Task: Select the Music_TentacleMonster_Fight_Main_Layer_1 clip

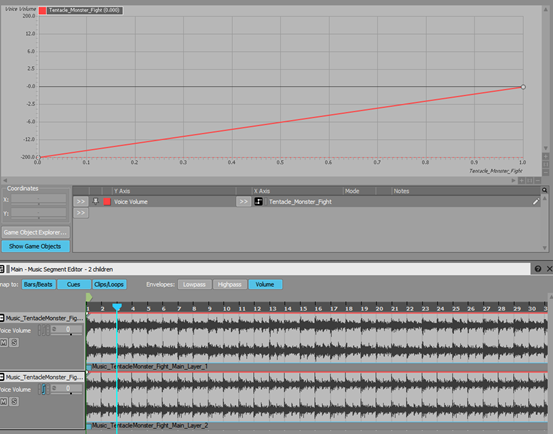Action: point(317,339)
